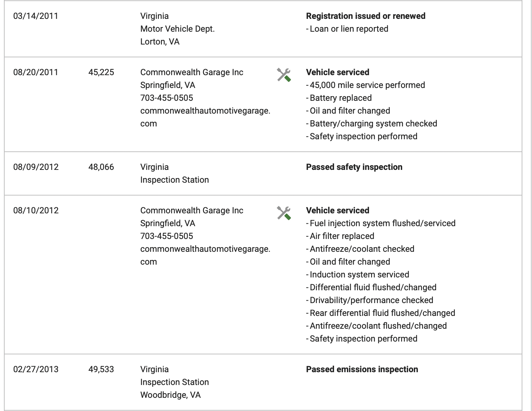The height and width of the screenshot is (411, 532).
Task: Click phone number 703-455-0505 in 2012 record
Action: [x=167, y=236]
